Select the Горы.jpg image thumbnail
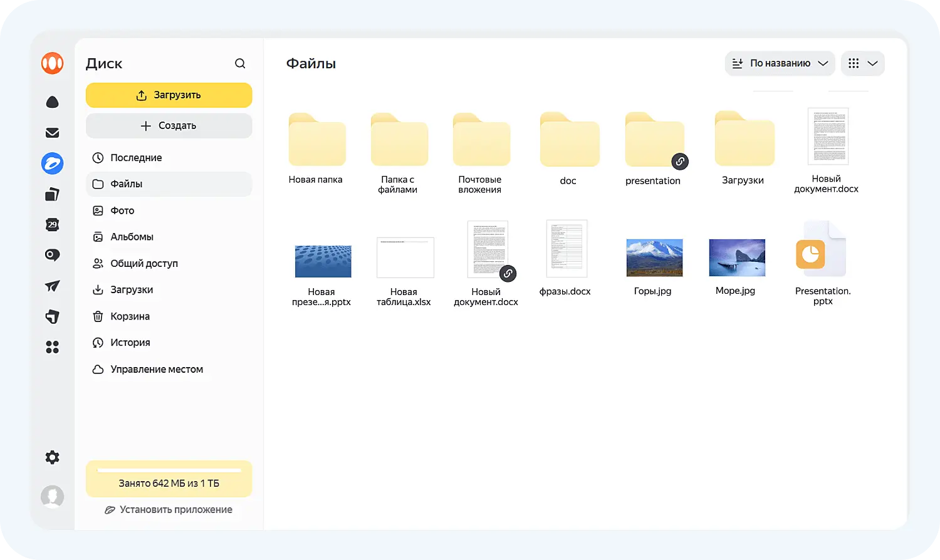 654,257
